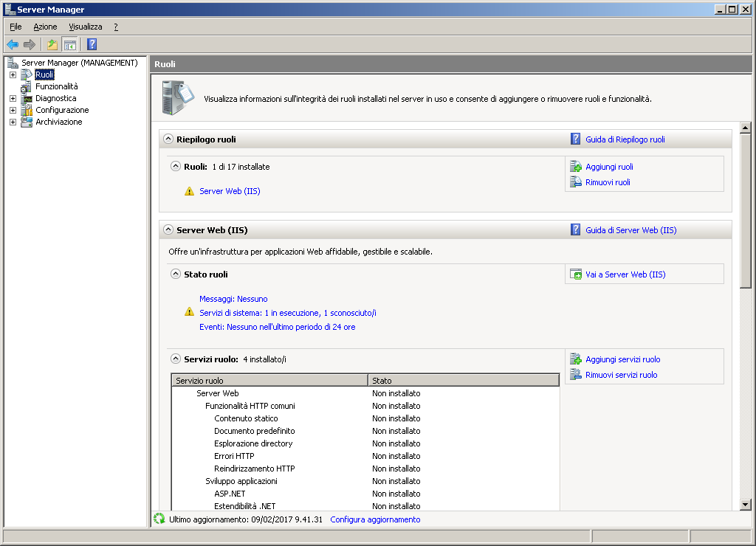This screenshot has width=756, height=546.
Task: Click the Servizio ruolo column header
Action: [x=270, y=380]
